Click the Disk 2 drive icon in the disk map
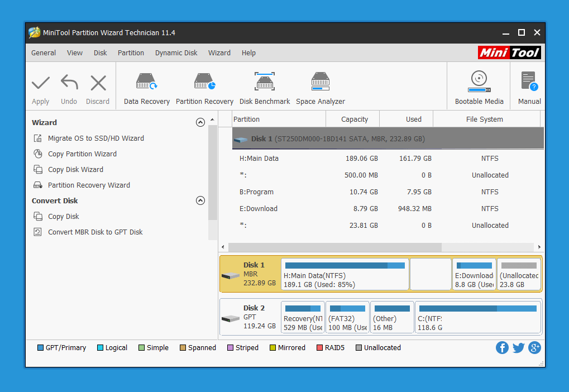569x392 pixels. 231,319
